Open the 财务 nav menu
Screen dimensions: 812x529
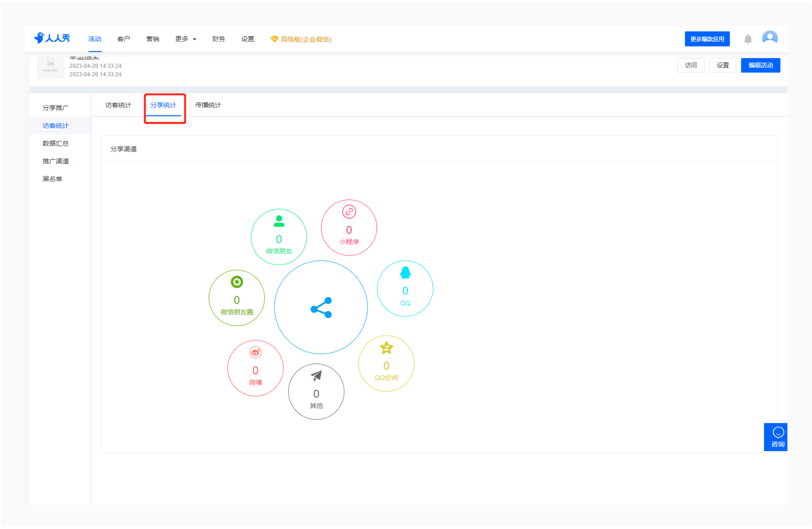[x=218, y=39]
